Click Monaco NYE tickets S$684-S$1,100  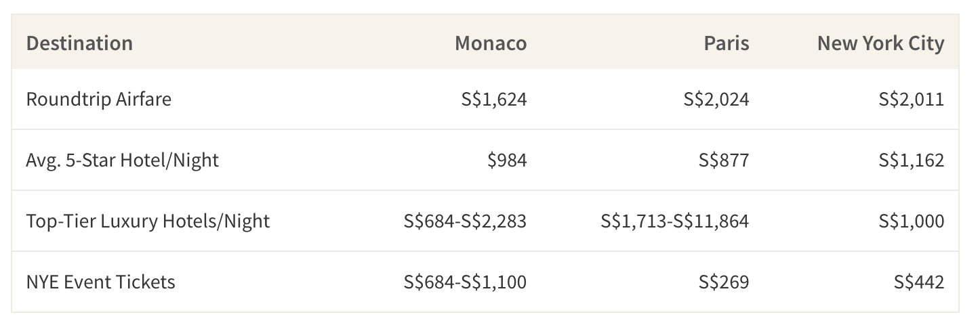[465, 282]
